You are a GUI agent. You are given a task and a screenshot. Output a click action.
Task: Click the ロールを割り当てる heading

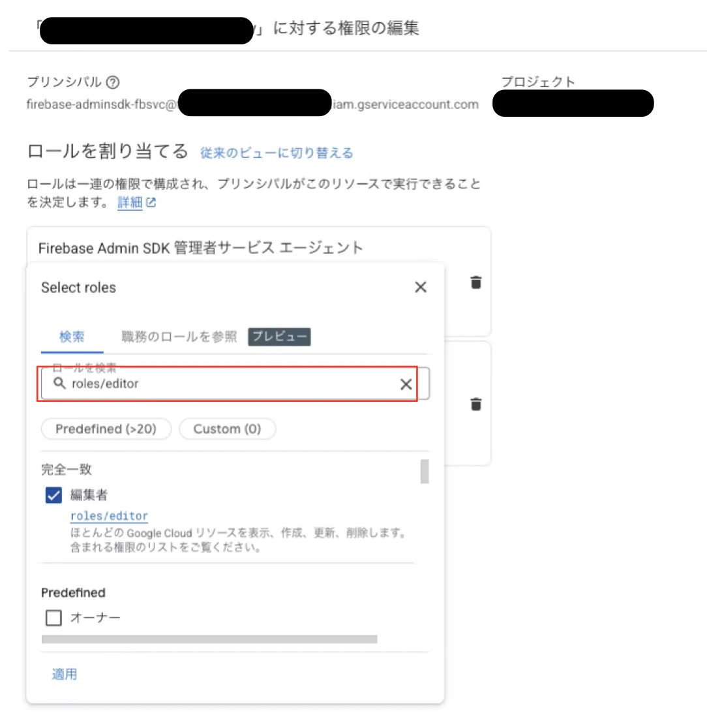click(x=108, y=151)
